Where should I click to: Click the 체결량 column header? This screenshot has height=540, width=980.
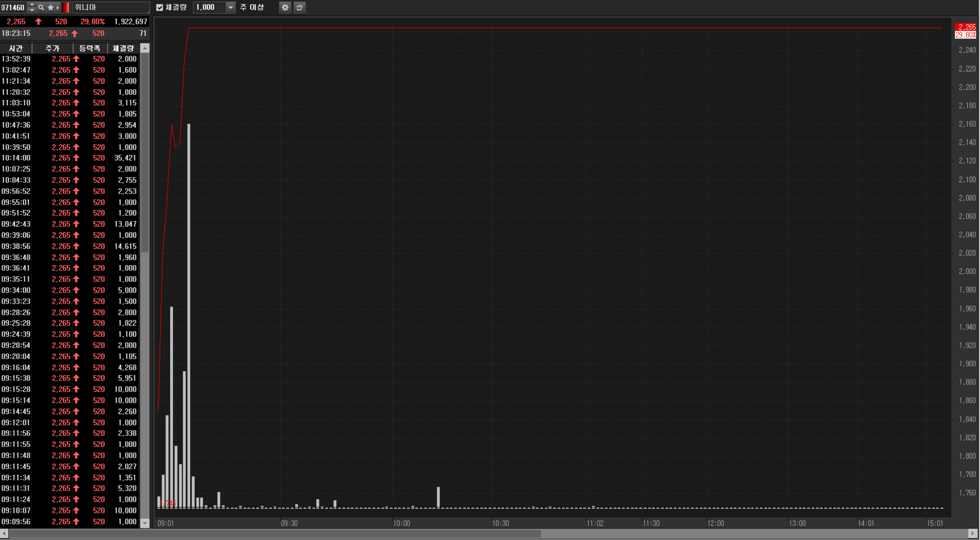tap(123, 48)
